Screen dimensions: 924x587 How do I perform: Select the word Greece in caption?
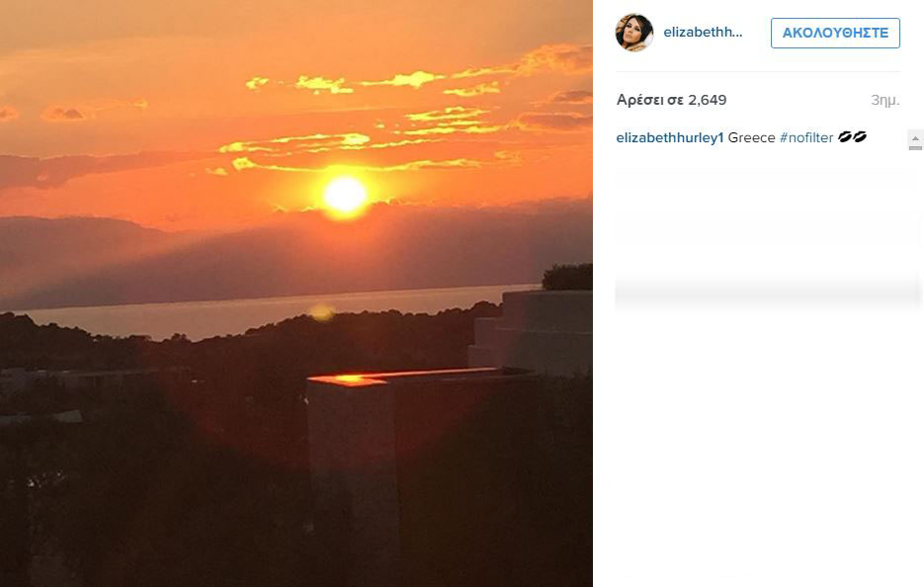click(x=751, y=138)
